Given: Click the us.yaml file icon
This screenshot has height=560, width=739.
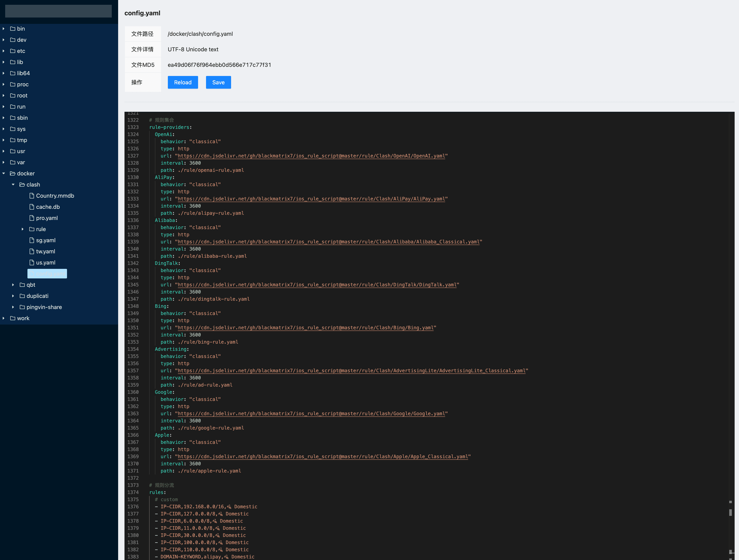Looking at the screenshot, I should click(32, 263).
